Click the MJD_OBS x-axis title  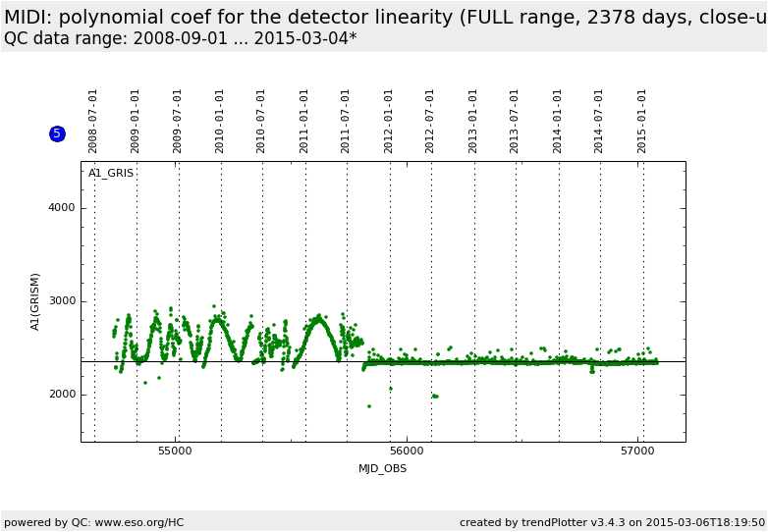(382, 468)
